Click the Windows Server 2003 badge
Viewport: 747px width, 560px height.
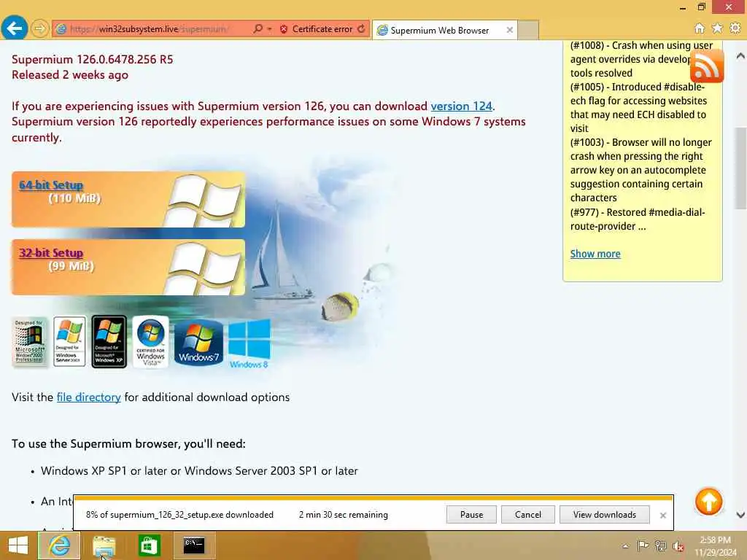pyautogui.click(x=69, y=341)
